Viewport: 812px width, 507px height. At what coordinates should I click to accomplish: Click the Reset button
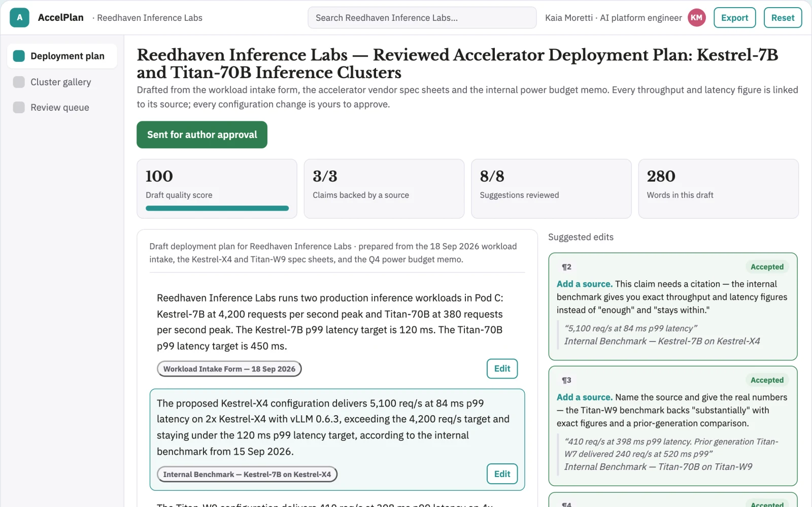click(783, 18)
